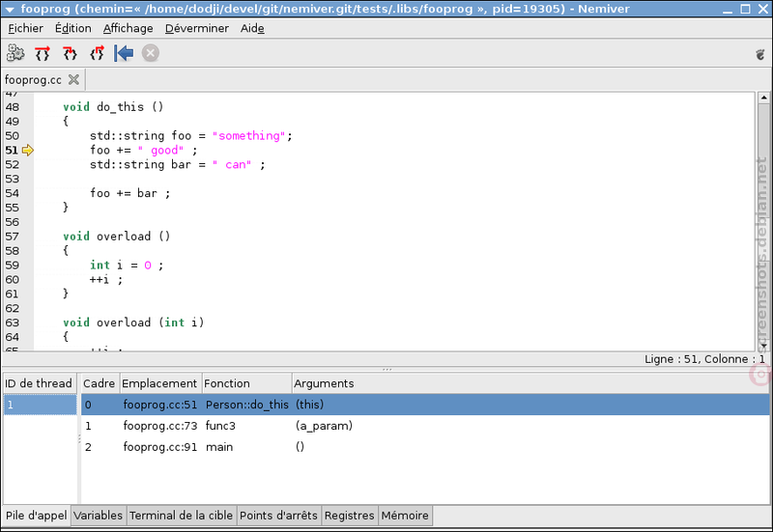This screenshot has width=773, height=532.
Task: Click the (a_param) arguments cell
Action: pos(324,426)
